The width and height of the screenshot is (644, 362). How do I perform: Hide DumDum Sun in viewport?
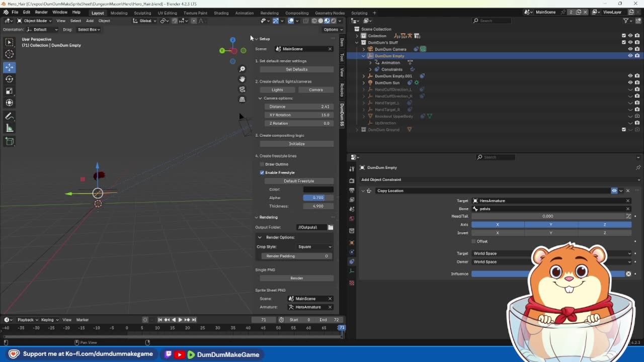[630, 82]
